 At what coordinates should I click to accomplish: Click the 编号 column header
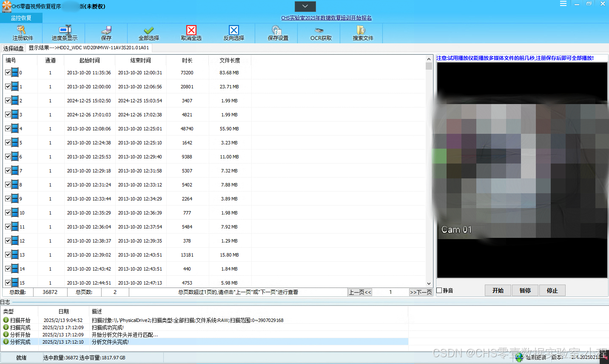pos(20,60)
